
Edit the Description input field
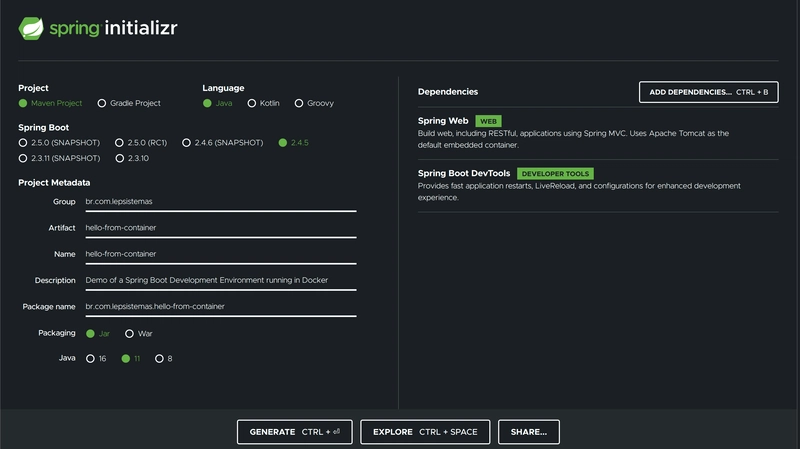(221, 281)
